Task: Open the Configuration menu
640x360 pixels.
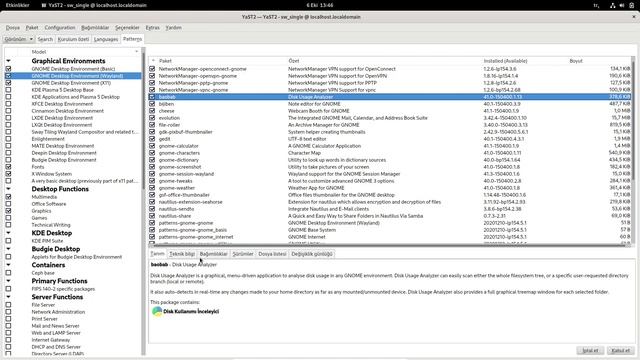Action: (x=60, y=28)
